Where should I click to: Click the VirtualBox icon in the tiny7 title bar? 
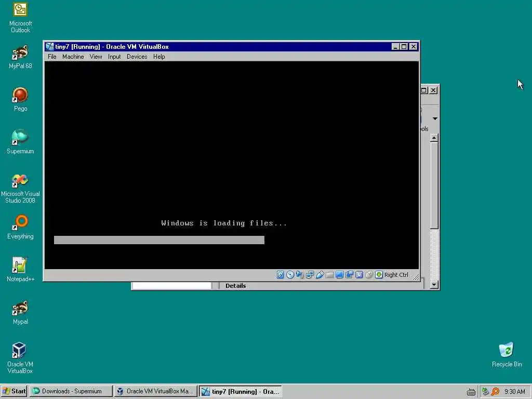[x=50, y=46]
